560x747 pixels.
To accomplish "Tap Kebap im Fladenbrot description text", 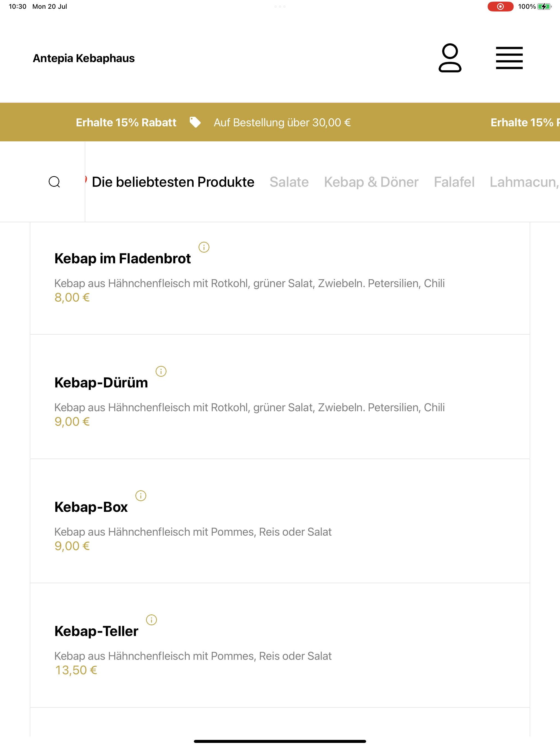I will [249, 283].
